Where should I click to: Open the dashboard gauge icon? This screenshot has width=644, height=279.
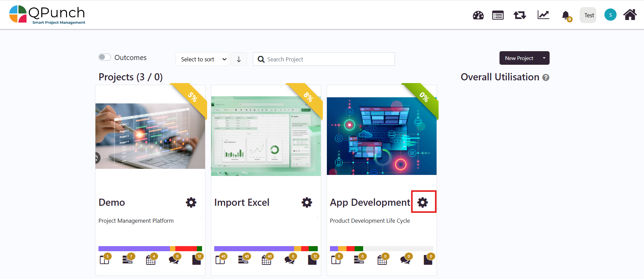tap(478, 15)
